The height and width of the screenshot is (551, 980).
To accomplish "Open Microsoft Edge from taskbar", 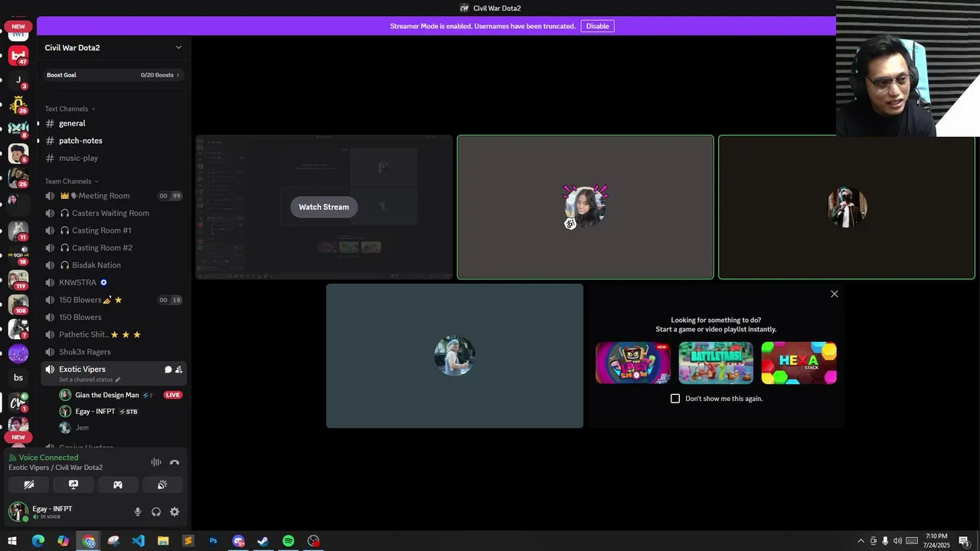I will tap(38, 541).
